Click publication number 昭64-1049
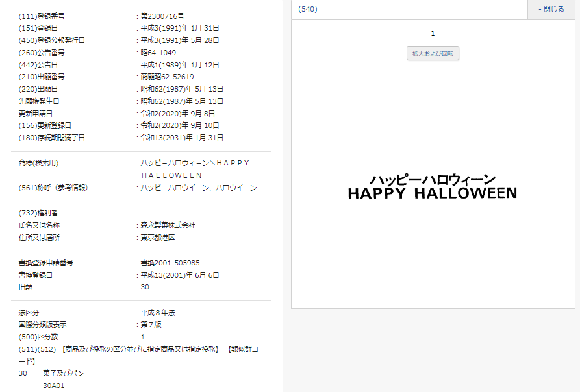This screenshot has width=580, height=392. 158,53
